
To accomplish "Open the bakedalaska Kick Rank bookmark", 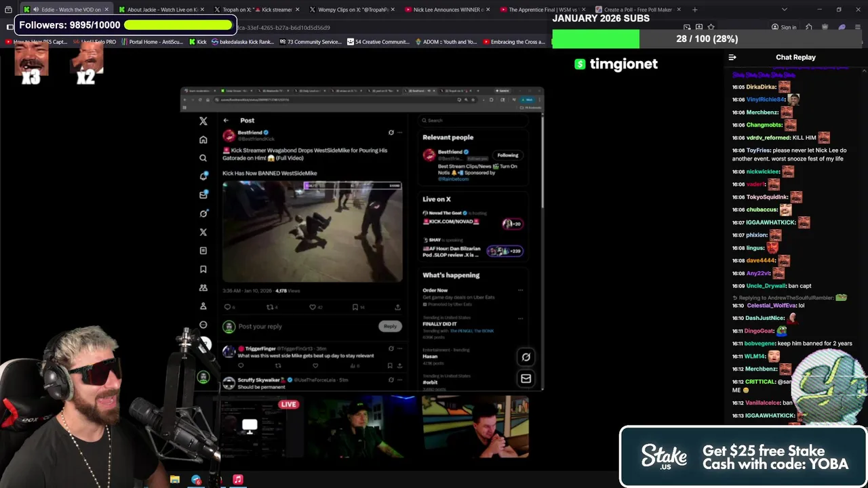I will 242,42.
